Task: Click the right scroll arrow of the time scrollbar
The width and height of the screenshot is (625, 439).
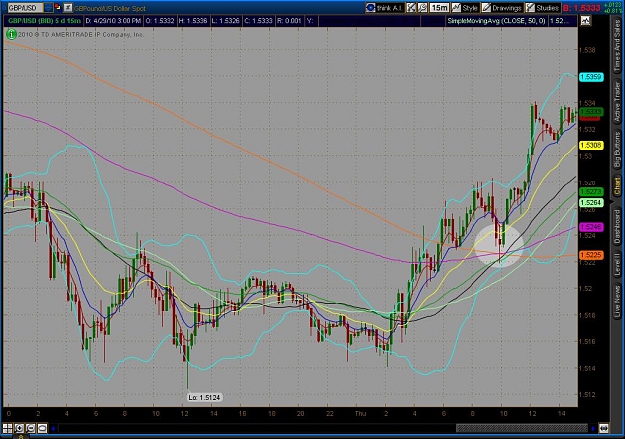Action: click(593, 429)
